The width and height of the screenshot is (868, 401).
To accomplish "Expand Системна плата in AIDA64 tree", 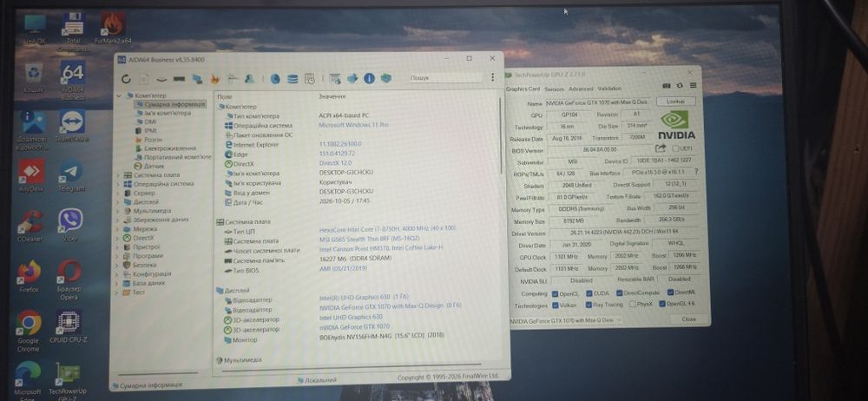I will (x=118, y=175).
